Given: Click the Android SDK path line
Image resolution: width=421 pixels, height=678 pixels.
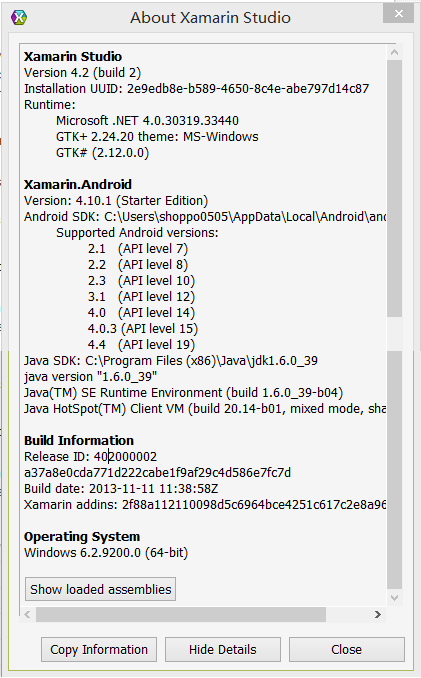Looking at the screenshot, I should pyautogui.click(x=205, y=217).
